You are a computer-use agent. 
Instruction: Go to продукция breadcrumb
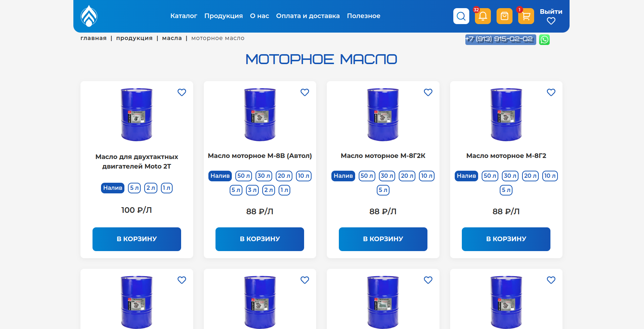click(x=134, y=38)
